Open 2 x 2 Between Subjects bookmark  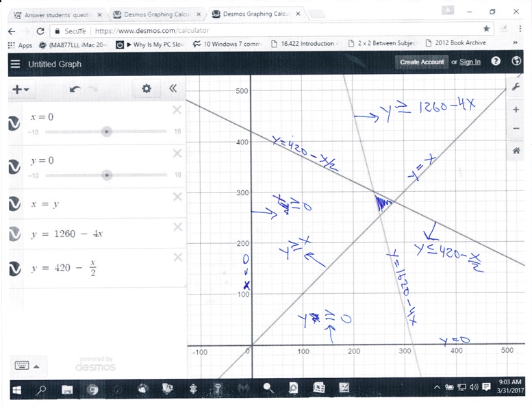[382, 43]
